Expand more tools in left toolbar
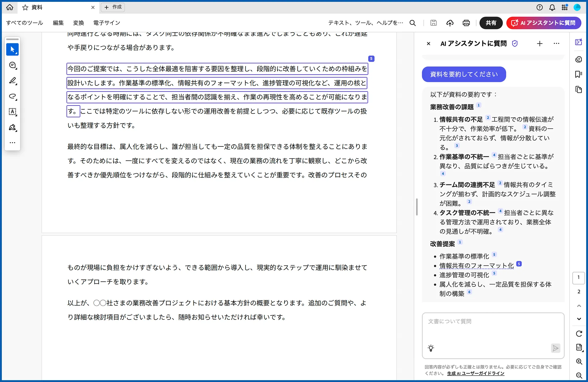This screenshot has width=588, height=382. 12,143
